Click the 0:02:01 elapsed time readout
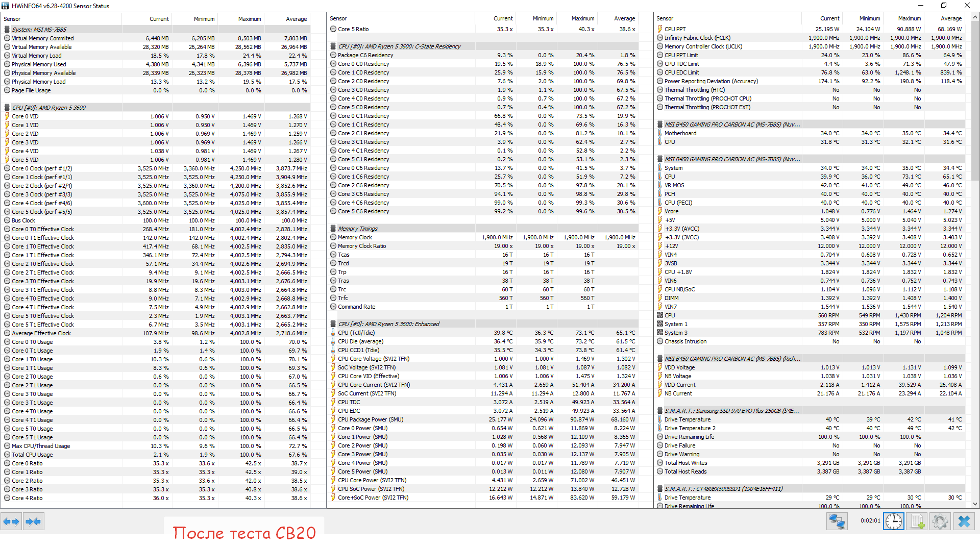Viewport: 980px width, 547px height. click(870, 521)
